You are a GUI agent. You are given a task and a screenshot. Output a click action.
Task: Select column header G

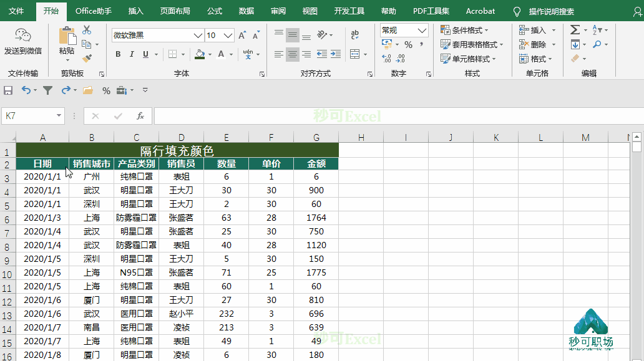pyautogui.click(x=316, y=137)
